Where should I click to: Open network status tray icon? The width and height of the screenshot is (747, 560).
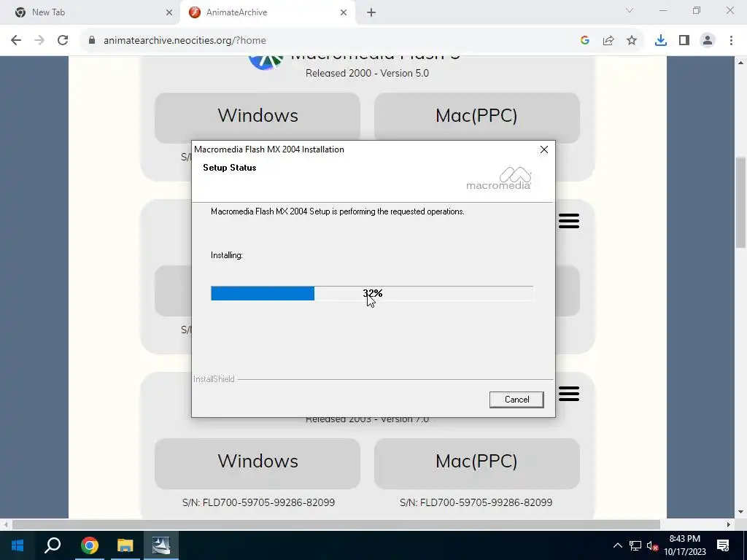click(x=635, y=545)
